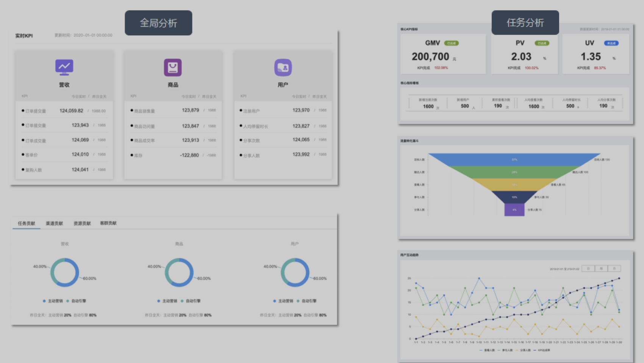Click the 分享人数 row value 123,992
The height and width of the screenshot is (363, 644).
[x=301, y=154]
